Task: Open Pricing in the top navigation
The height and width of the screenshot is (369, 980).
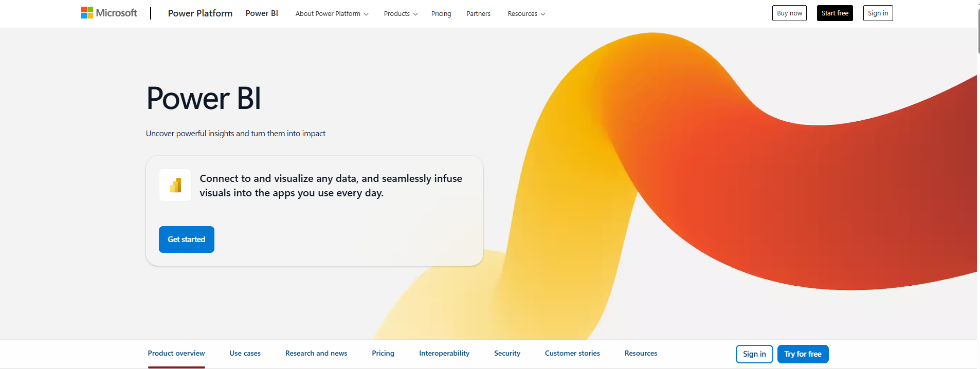Action: tap(441, 14)
